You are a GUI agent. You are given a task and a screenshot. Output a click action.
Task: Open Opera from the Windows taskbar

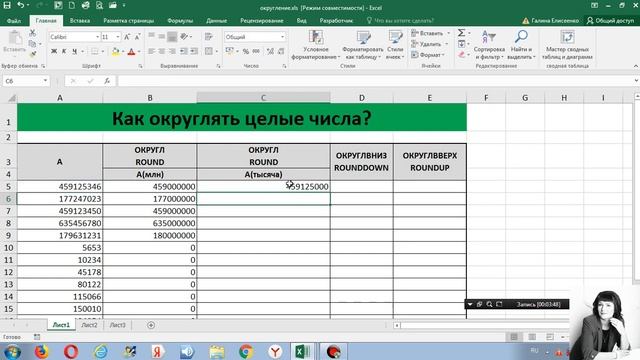click(71, 351)
